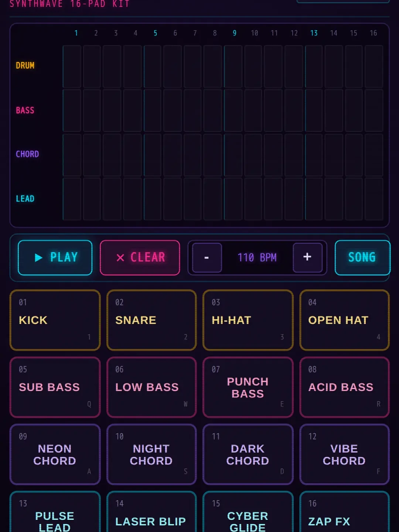Hit the PUNCH BASS pad

[248, 387]
